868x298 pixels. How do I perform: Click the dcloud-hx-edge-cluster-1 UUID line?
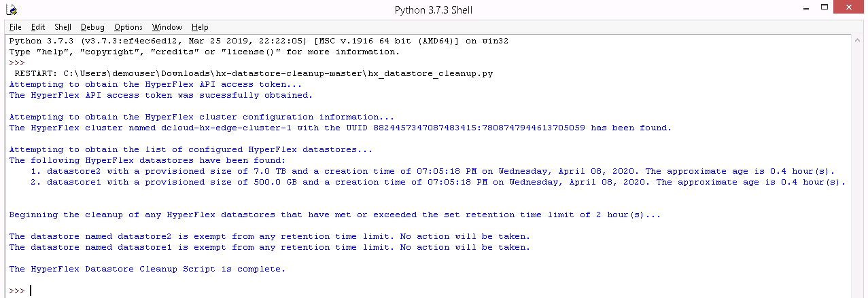(x=341, y=128)
